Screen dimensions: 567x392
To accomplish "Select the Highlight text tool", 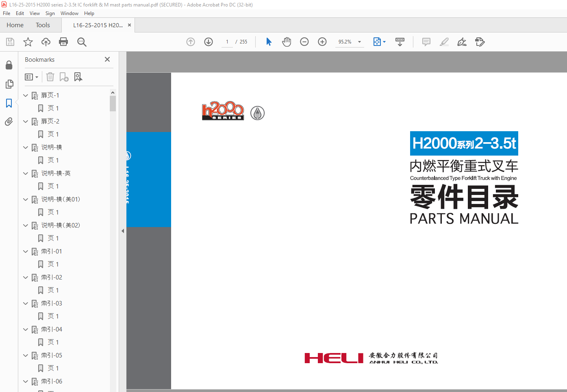I will pyautogui.click(x=444, y=42).
